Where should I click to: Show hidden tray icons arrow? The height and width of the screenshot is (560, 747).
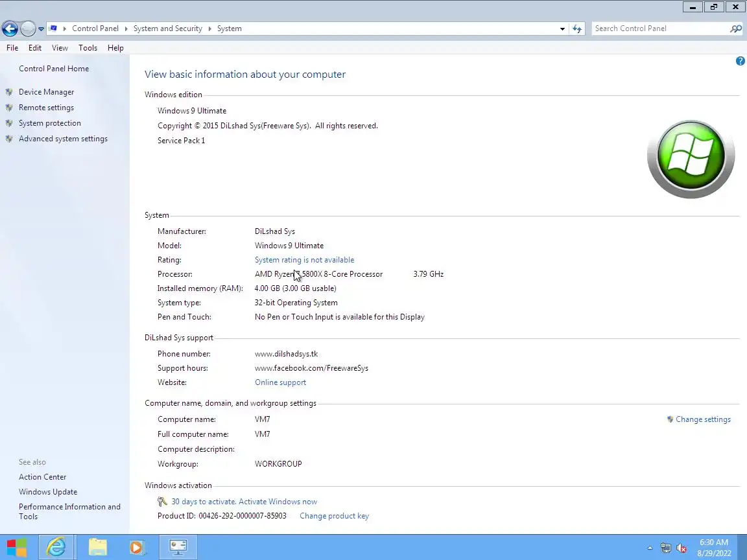650,548
